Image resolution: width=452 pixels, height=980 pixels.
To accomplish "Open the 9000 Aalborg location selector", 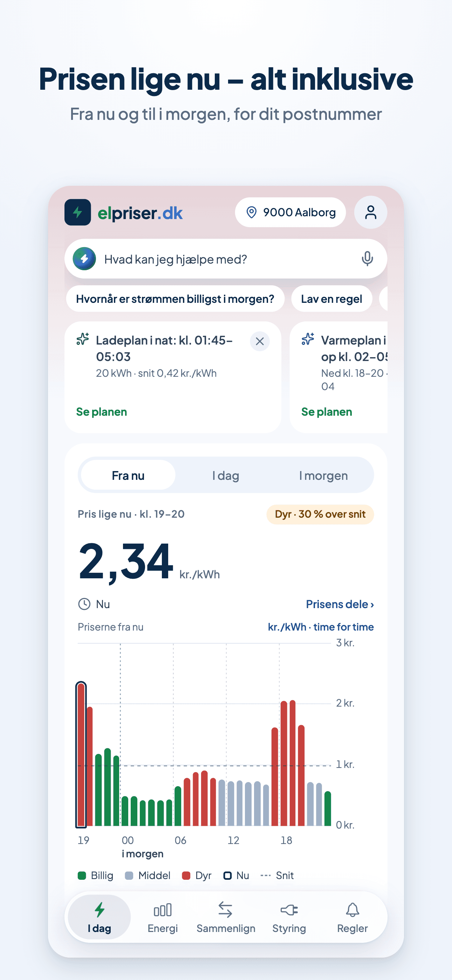I will [x=290, y=212].
